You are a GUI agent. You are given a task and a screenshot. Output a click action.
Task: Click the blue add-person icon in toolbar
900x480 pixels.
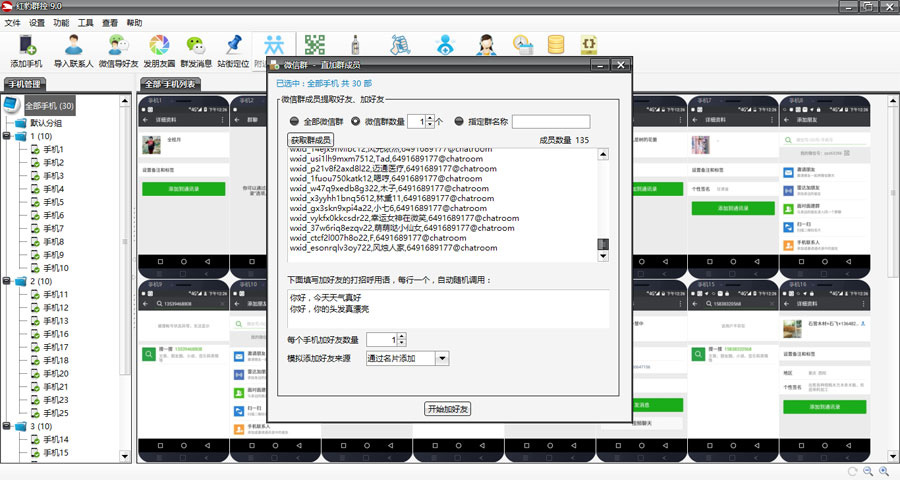tap(445, 45)
